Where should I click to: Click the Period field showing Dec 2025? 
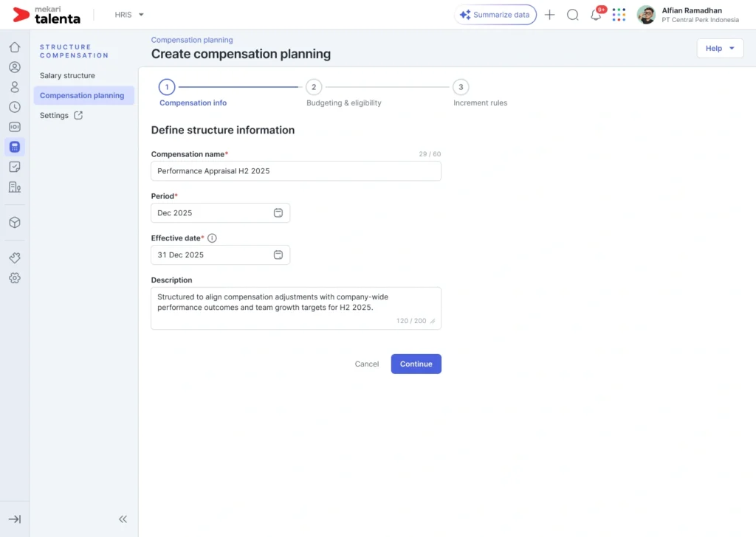click(220, 213)
